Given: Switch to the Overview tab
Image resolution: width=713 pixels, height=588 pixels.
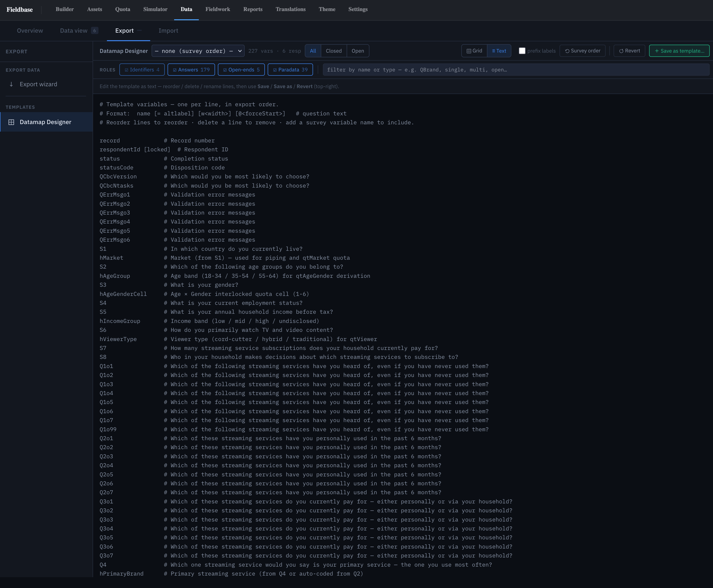Looking at the screenshot, I should coord(30,31).
